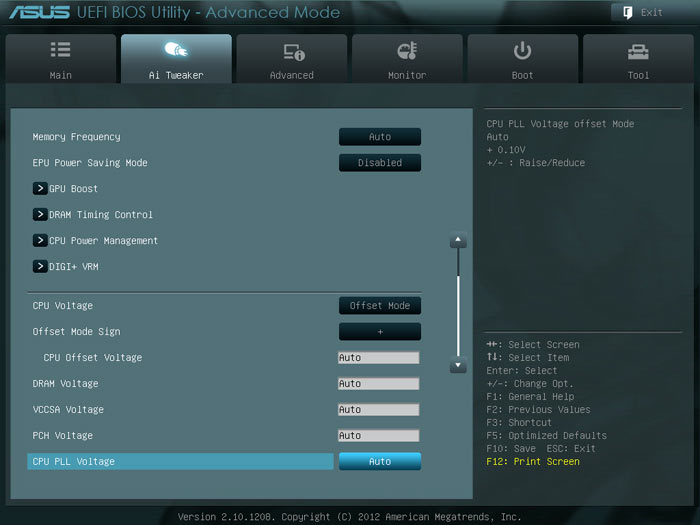Toggle EPU Power Saving Mode Disabled button
700x525 pixels.
[x=379, y=163]
